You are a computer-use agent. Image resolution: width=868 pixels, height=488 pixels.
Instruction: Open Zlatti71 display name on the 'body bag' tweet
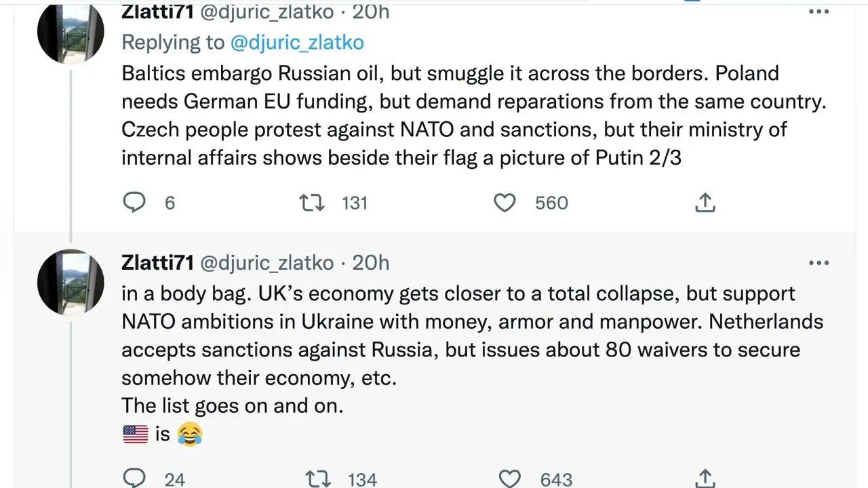click(x=157, y=262)
